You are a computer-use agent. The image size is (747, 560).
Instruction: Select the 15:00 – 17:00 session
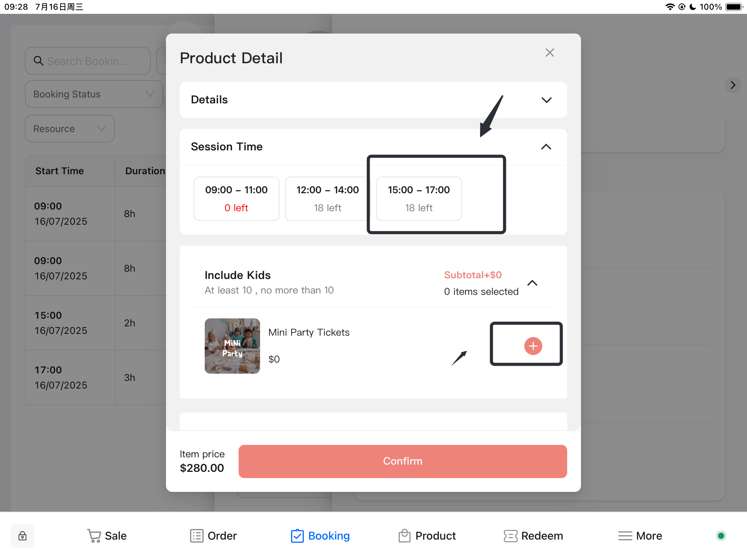(x=419, y=199)
